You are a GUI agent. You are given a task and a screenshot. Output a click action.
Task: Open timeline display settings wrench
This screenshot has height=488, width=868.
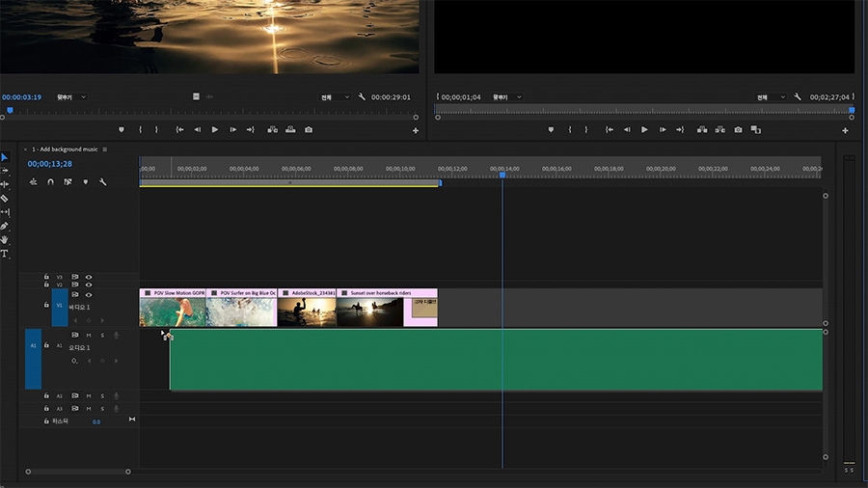pyautogui.click(x=102, y=181)
